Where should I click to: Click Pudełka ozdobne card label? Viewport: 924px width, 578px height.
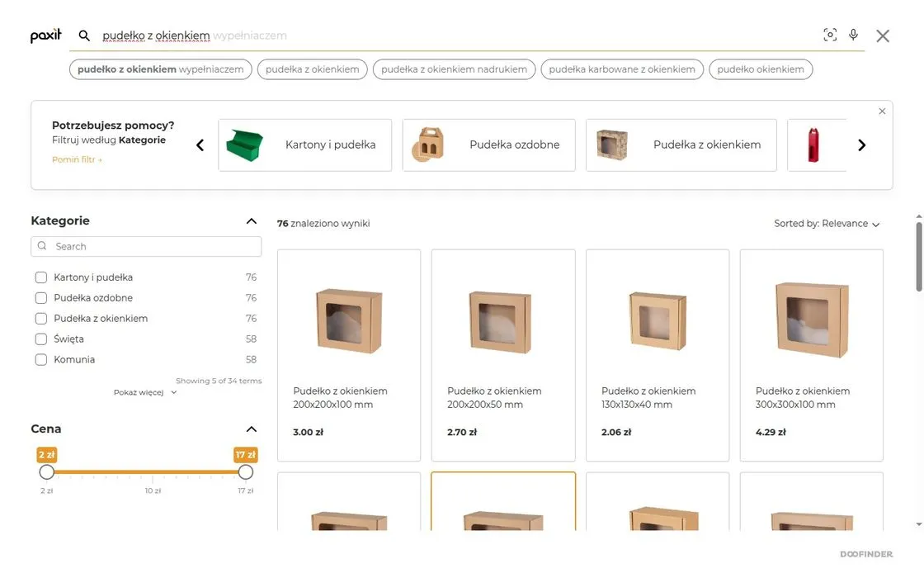click(515, 145)
